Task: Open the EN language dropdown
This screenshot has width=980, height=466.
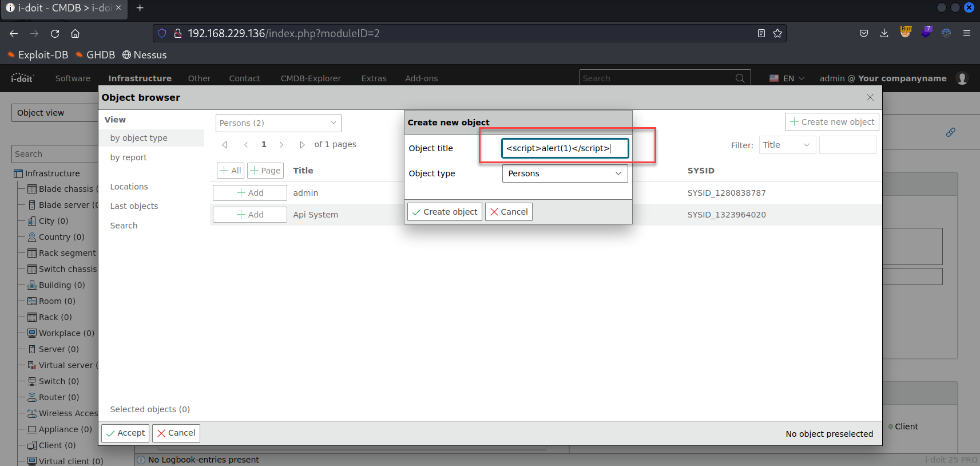Action: 787,78
